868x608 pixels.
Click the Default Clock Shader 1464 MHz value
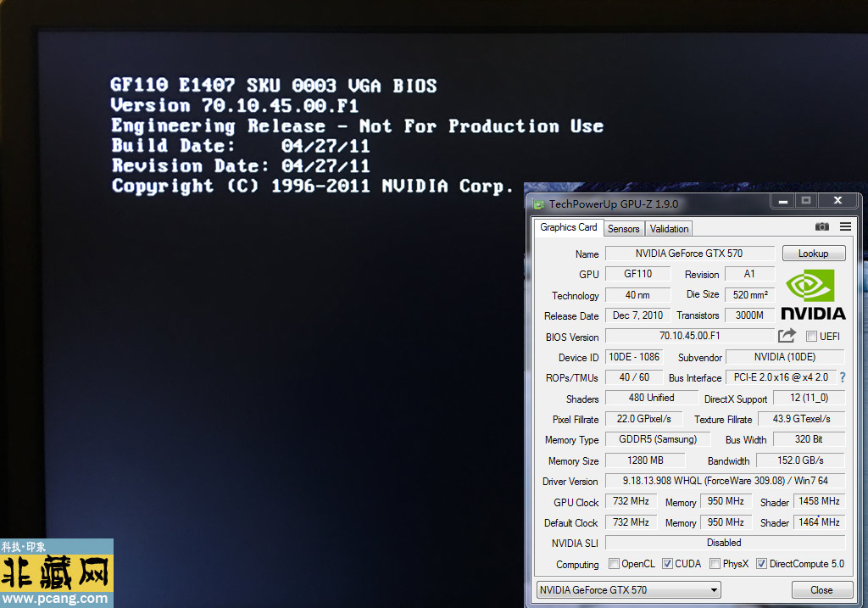820,522
